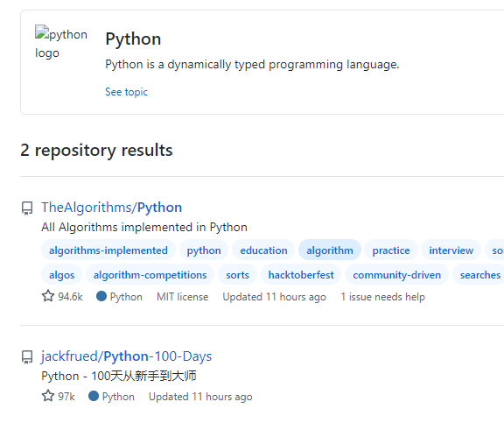This screenshot has height=430, width=504.
Task: Click All Algorithms implemented in Python description
Action: tap(144, 228)
